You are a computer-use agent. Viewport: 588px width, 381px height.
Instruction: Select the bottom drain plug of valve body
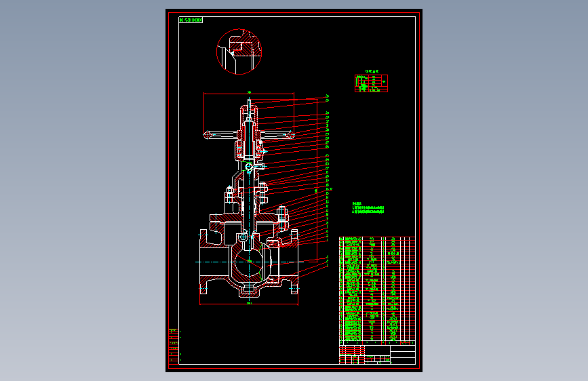pyautogui.click(x=249, y=291)
